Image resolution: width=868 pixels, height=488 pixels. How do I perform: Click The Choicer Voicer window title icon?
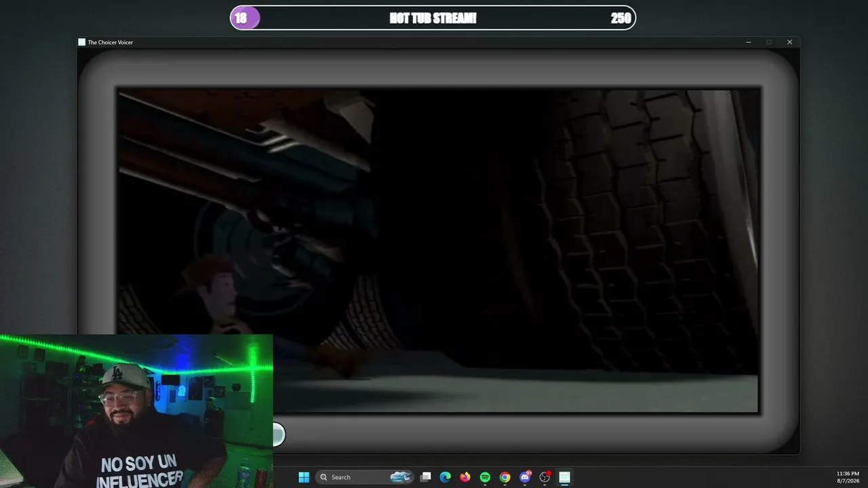(82, 42)
